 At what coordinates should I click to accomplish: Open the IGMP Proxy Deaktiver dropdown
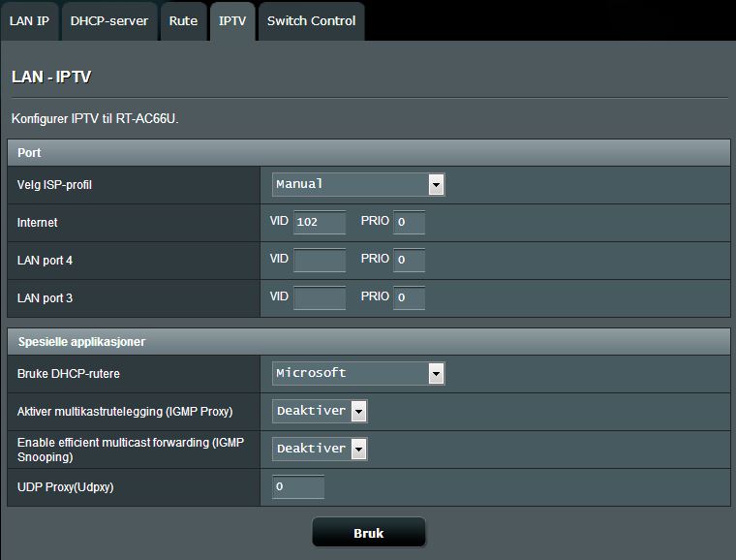click(x=320, y=411)
